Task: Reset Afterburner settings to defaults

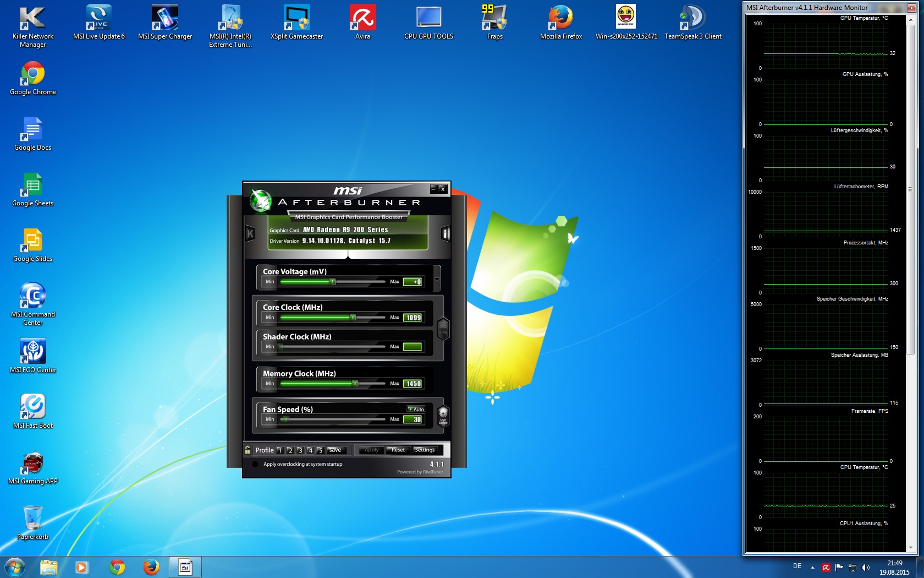Action: pos(398,450)
